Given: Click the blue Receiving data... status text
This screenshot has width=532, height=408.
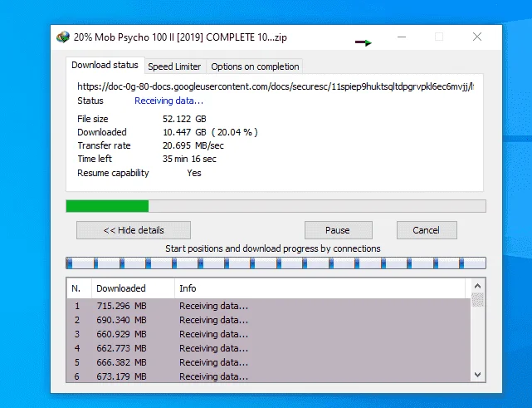Looking at the screenshot, I should coord(169,101).
